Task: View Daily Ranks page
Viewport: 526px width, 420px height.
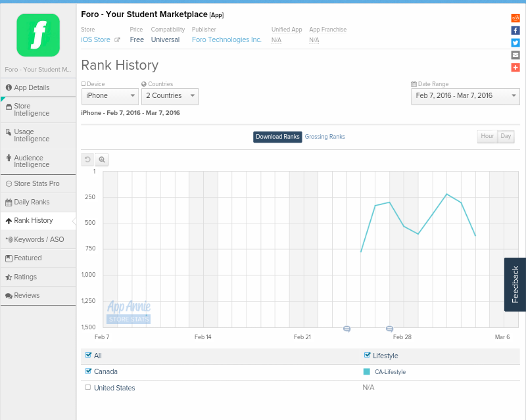Action: coord(38,202)
